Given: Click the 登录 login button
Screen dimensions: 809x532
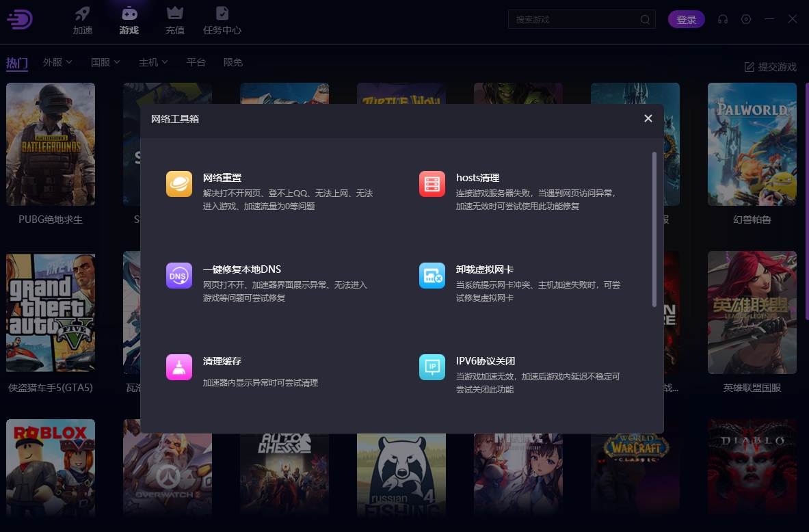Looking at the screenshot, I should click(686, 20).
